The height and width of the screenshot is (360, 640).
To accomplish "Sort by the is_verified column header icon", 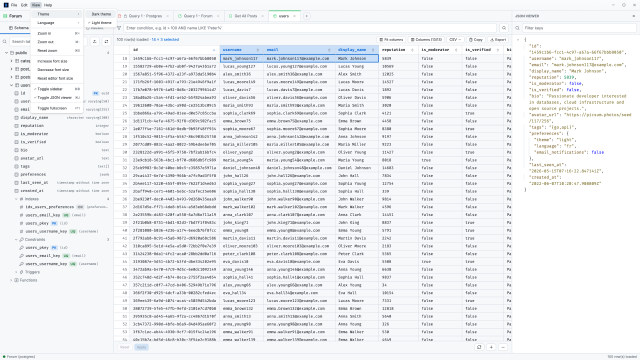I will coord(498,50).
